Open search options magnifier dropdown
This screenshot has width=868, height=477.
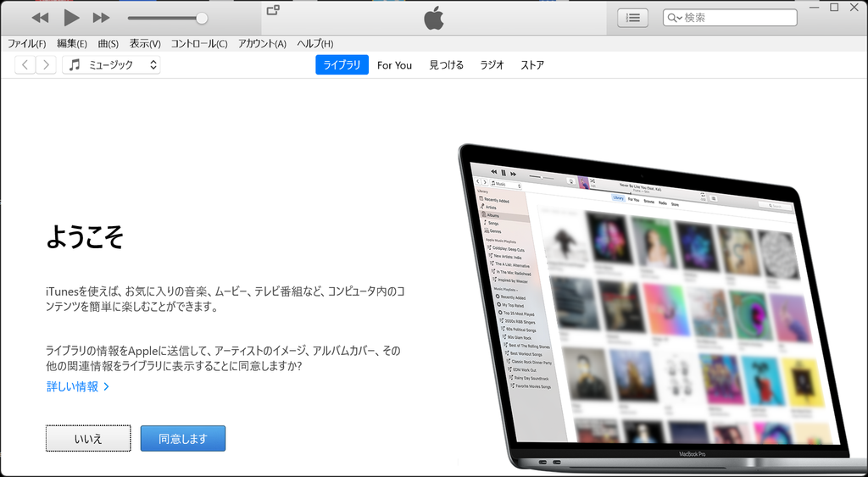[x=674, y=18]
